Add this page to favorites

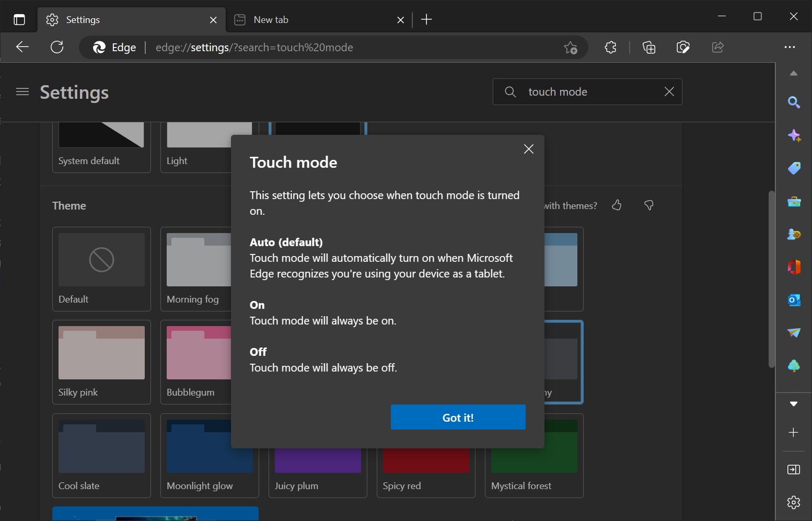tap(570, 48)
